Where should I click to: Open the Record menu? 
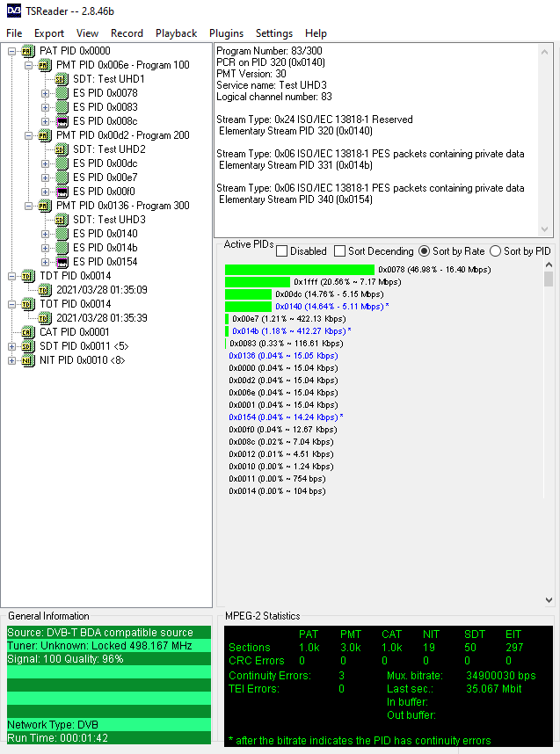point(127,33)
